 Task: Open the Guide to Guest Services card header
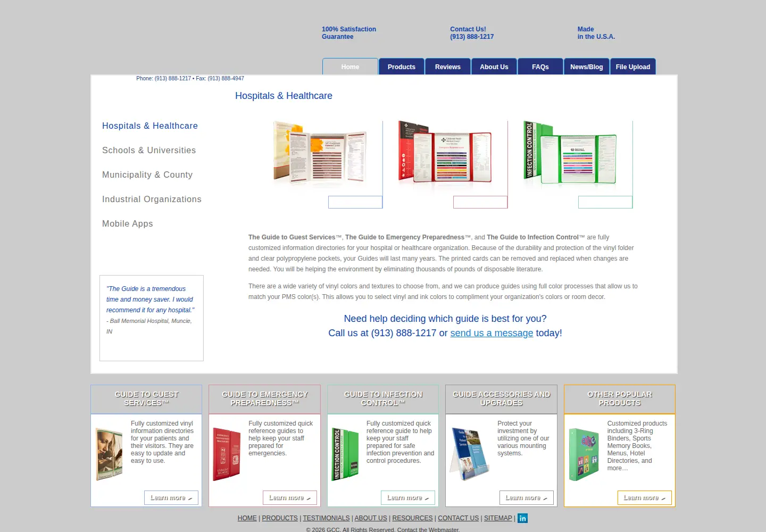(146, 399)
